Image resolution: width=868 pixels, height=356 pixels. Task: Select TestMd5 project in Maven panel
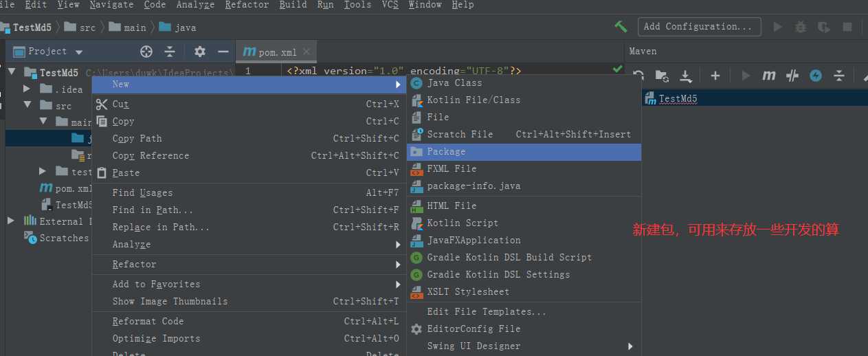[678, 99]
